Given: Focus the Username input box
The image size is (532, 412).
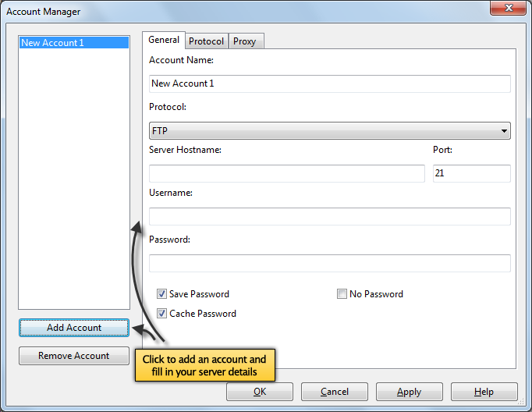Looking at the screenshot, I should 329,216.
